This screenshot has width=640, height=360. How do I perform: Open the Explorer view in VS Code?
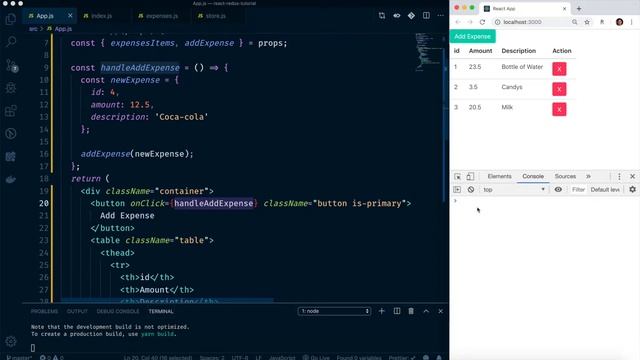[x=11, y=19]
